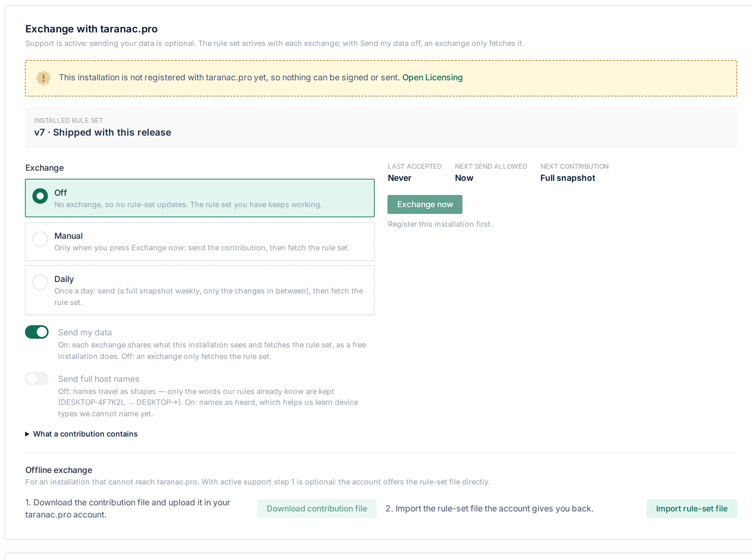Click the 'Never' last accepted value
The image size is (752, 560).
coord(399,178)
